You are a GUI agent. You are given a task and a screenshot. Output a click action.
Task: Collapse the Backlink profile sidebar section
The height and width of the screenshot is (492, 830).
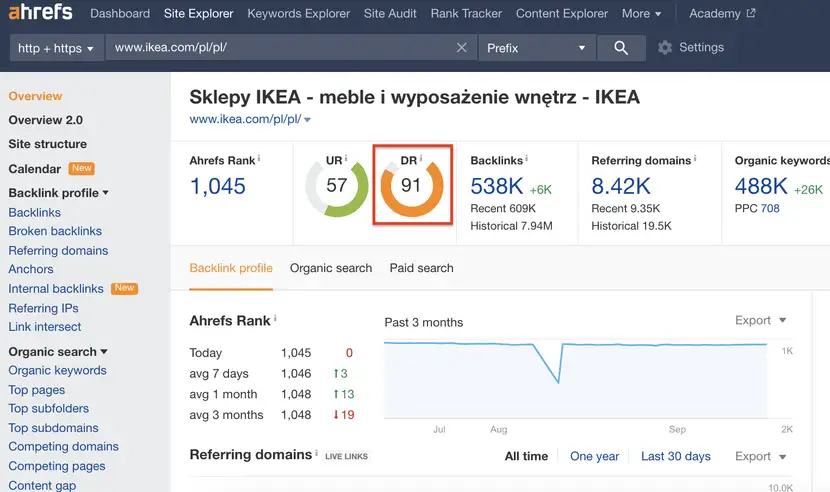(58, 193)
